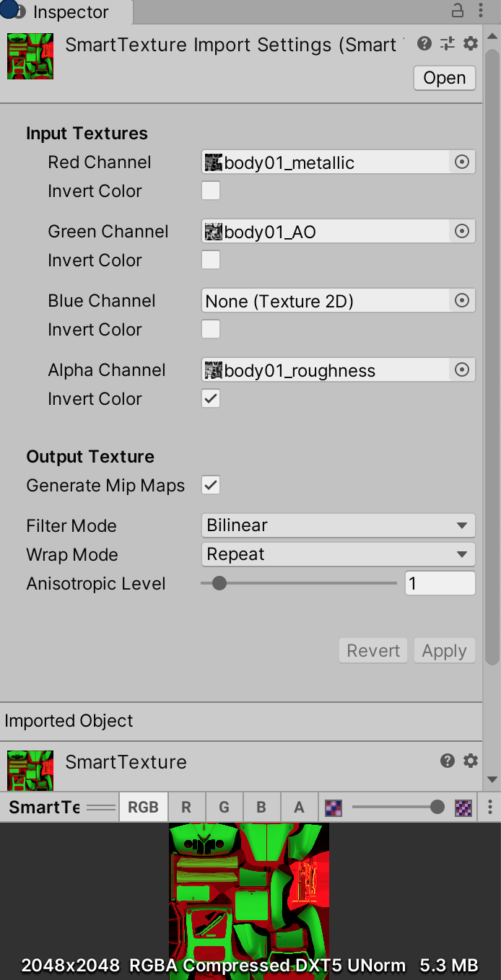Open object picker for Alpha Channel texture
Screen dimensions: 501x980
462,370
